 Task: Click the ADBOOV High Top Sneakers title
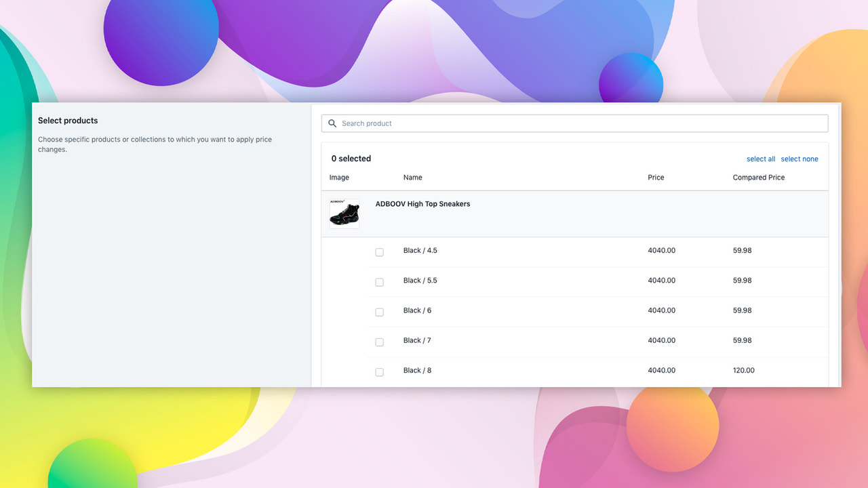click(x=422, y=204)
